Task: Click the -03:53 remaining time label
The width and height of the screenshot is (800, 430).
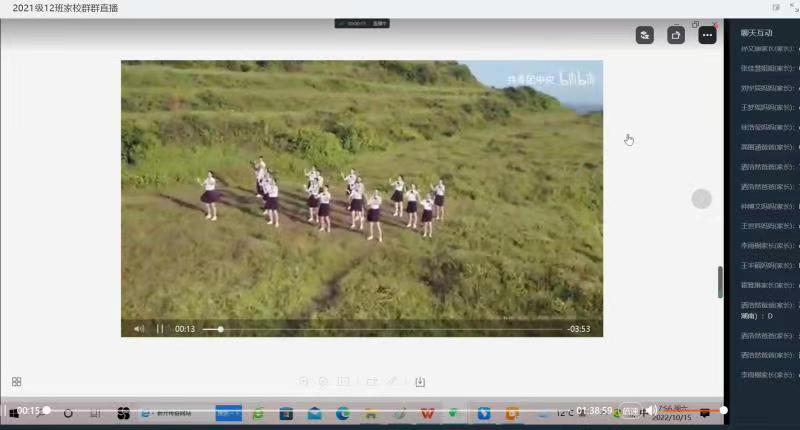Action: point(579,329)
